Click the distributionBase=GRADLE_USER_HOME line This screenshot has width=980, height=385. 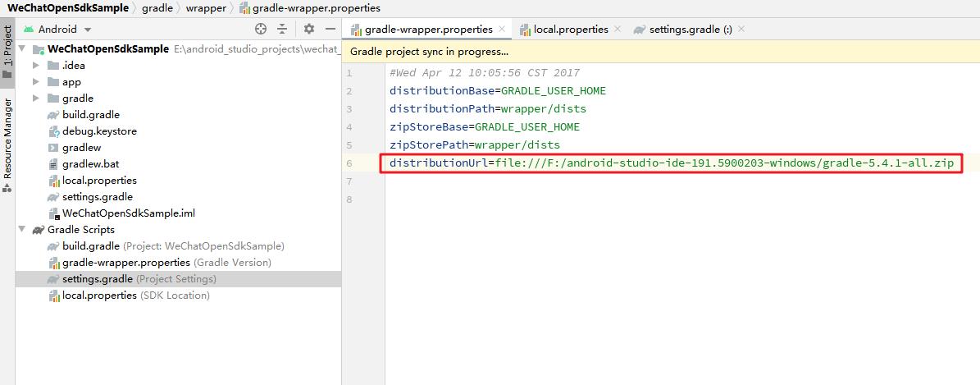[498, 91]
